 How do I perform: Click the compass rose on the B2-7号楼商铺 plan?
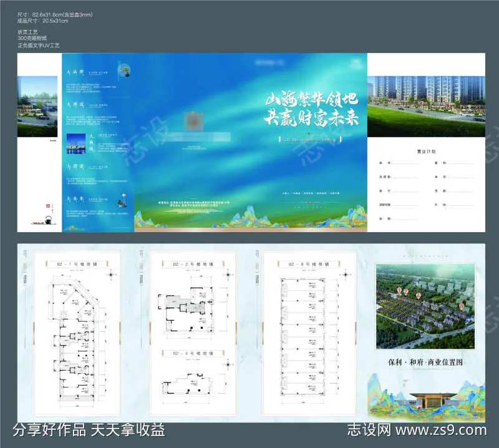click(111, 276)
